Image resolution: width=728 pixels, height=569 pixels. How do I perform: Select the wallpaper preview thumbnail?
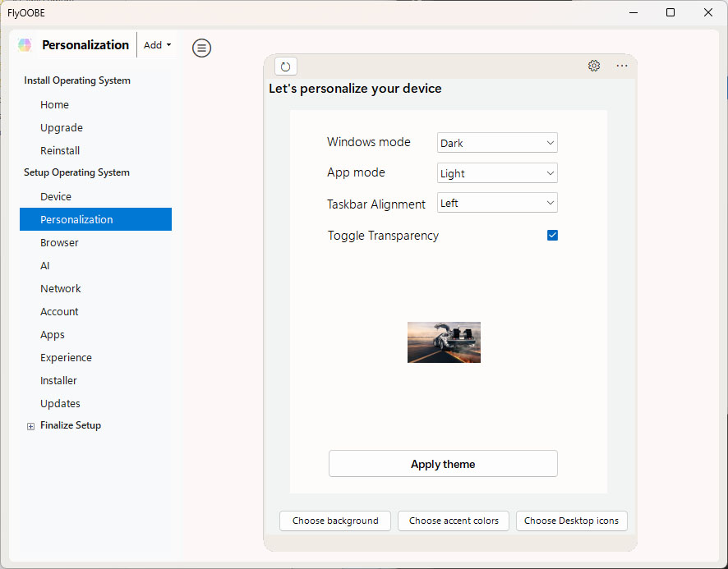[444, 342]
